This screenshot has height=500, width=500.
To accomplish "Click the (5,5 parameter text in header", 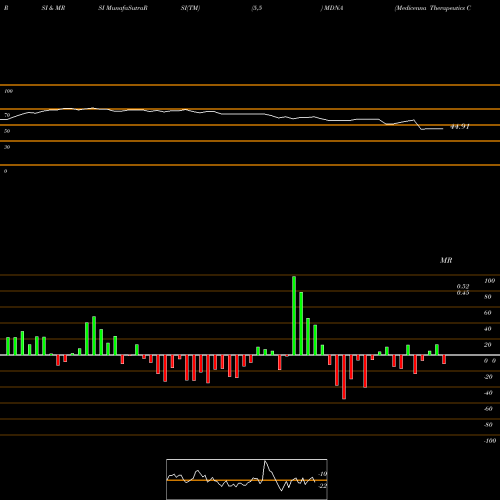I will click(x=257, y=8).
